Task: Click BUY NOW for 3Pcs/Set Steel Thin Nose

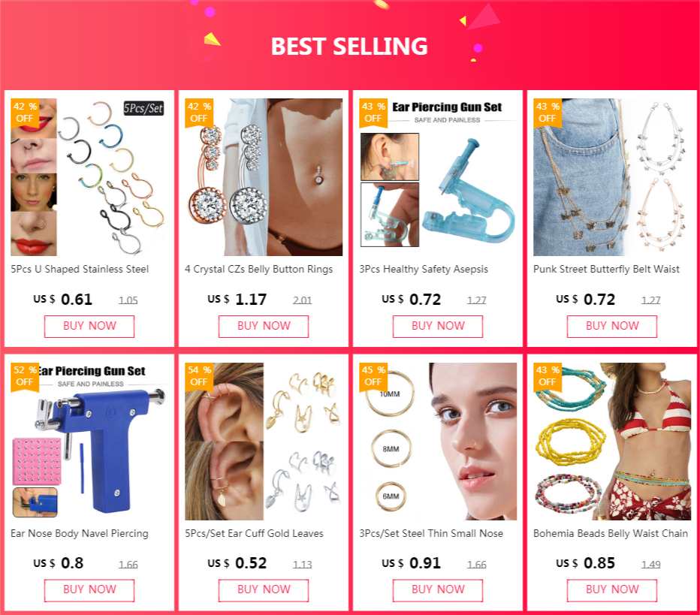Action: (x=438, y=590)
